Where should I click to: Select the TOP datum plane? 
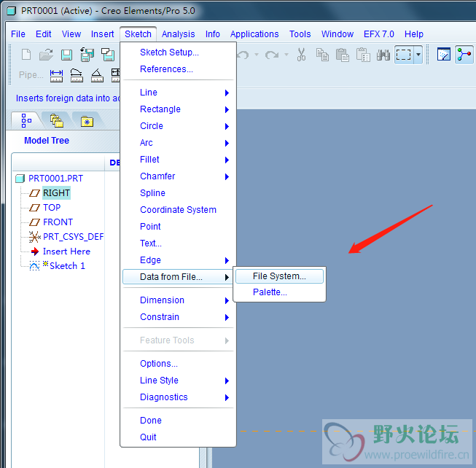click(52, 208)
